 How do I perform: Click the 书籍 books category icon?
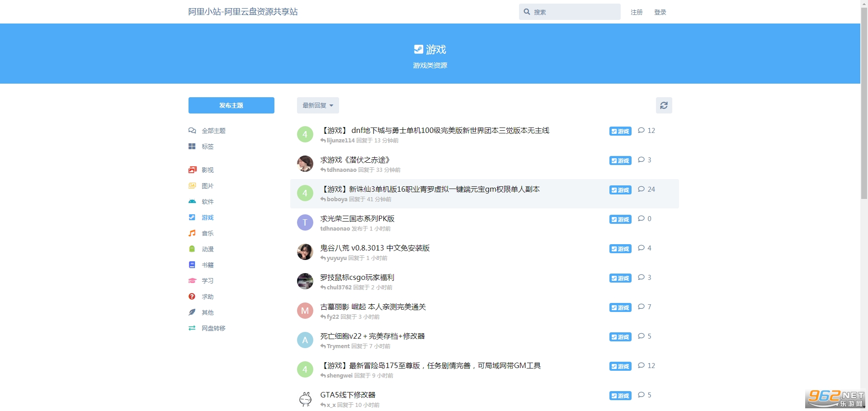pyautogui.click(x=192, y=265)
